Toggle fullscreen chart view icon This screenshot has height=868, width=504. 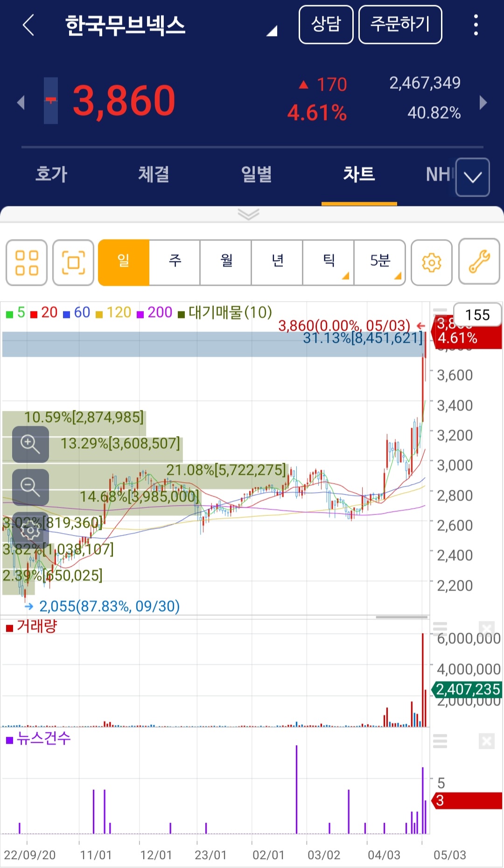[x=73, y=262]
